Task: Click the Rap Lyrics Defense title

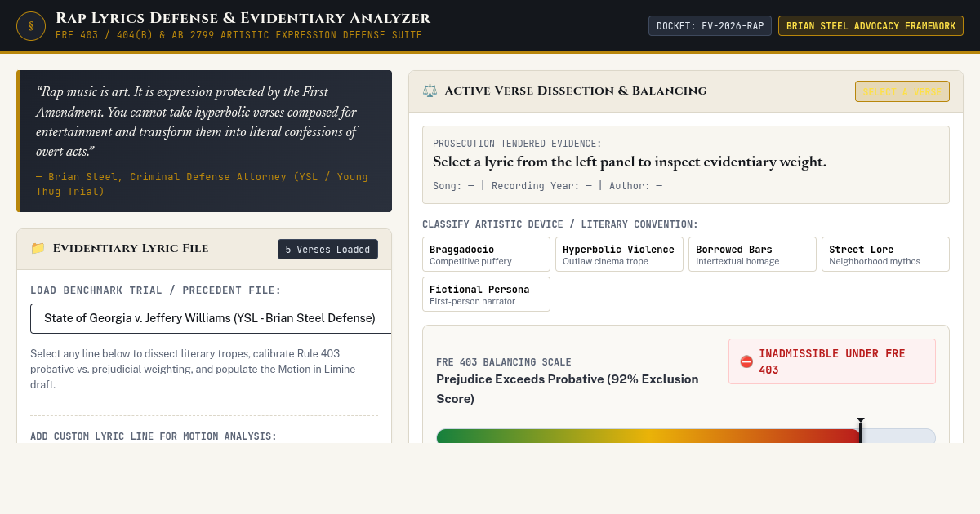Action: click(x=243, y=18)
